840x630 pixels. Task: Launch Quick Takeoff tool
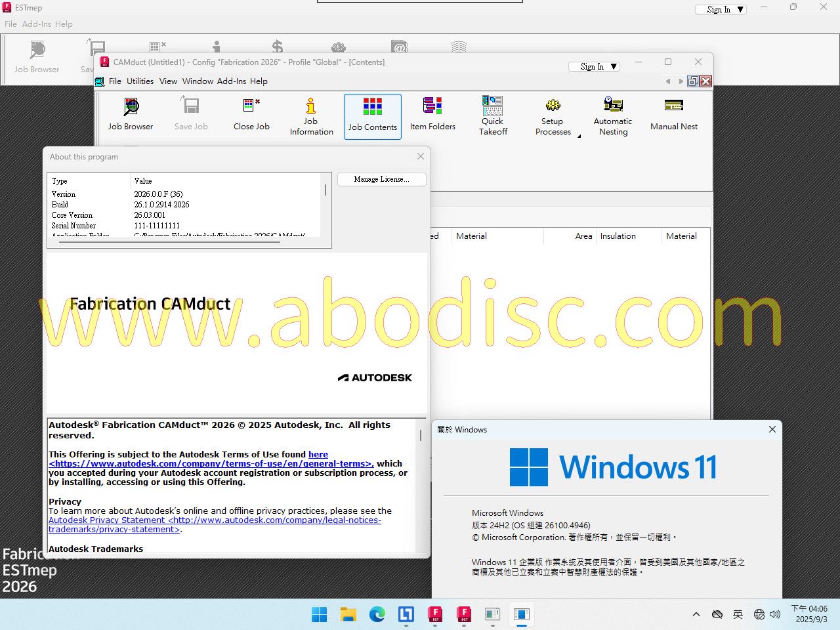(493, 116)
